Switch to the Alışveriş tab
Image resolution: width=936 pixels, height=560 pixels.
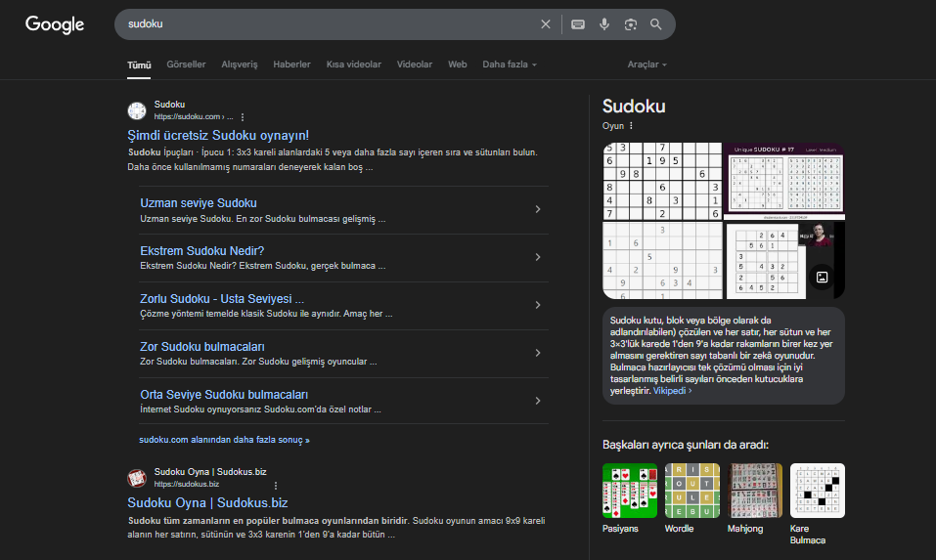pyautogui.click(x=240, y=65)
